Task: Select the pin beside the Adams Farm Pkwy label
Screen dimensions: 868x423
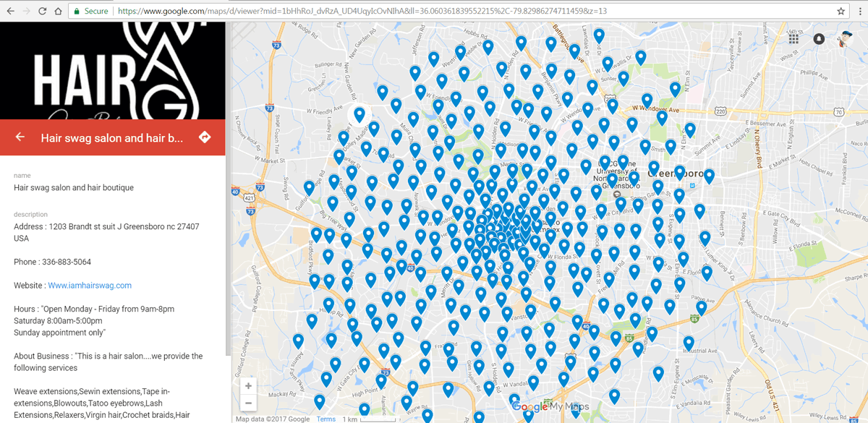Action: pyautogui.click(x=298, y=341)
